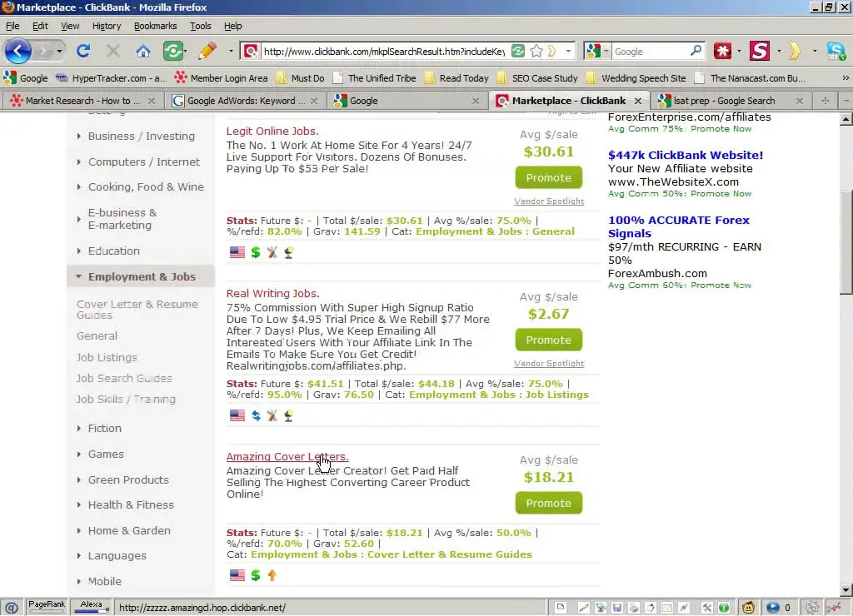
Task: Click the orange up arrow icon under Amazing Cover Letters
Action: click(272, 574)
